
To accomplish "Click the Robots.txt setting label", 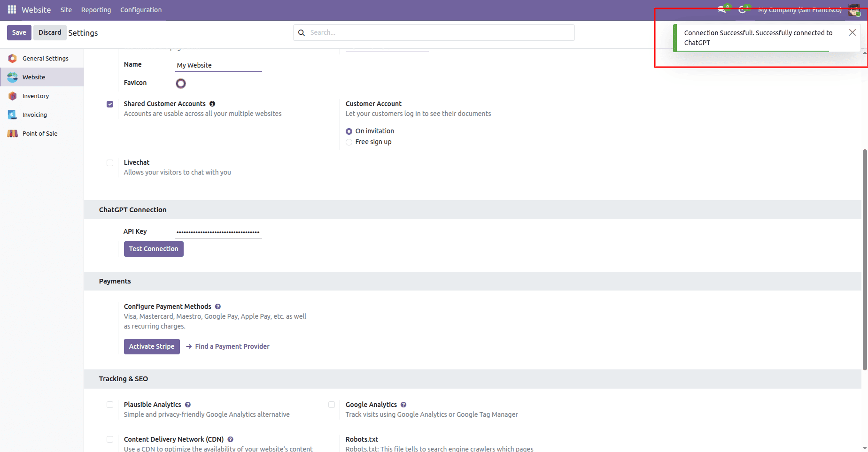I will pos(362,439).
